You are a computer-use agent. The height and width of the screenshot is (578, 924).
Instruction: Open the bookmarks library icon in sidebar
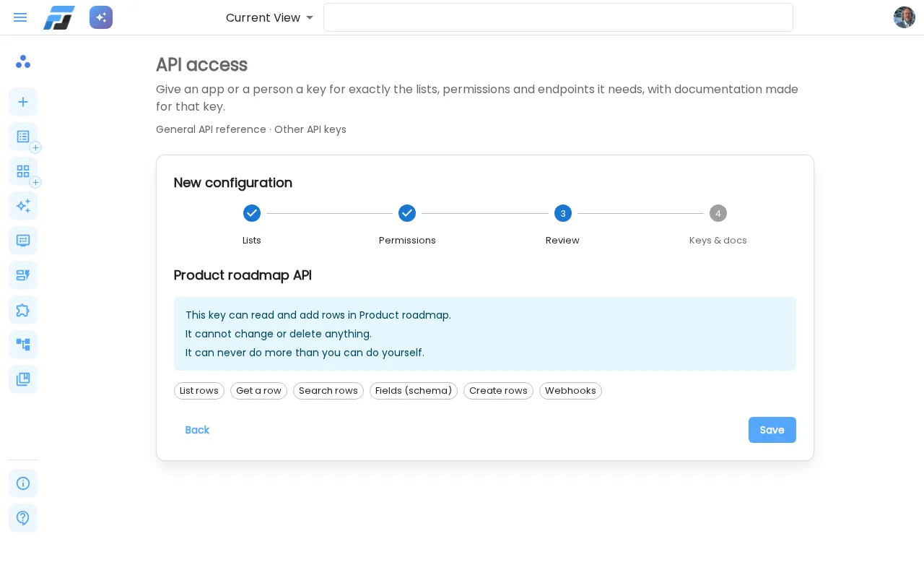(x=23, y=379)
